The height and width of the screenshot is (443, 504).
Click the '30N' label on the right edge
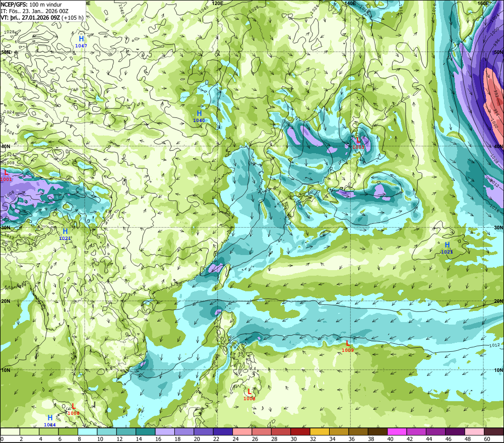tap(498, 228)
